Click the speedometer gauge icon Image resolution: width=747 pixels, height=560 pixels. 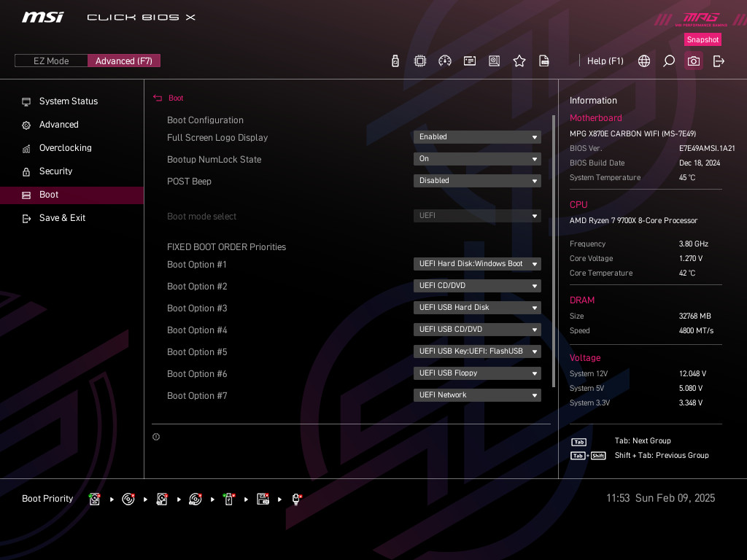click(445, 61)
